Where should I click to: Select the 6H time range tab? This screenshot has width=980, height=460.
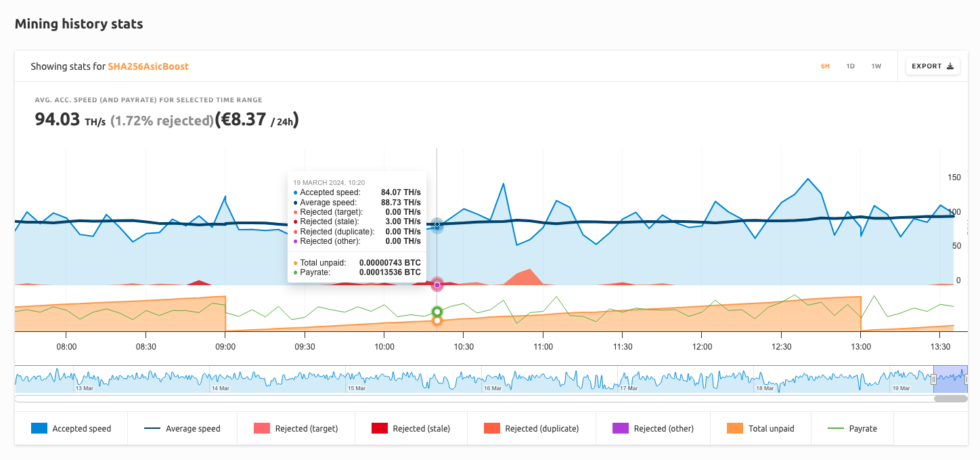point(825,66)
